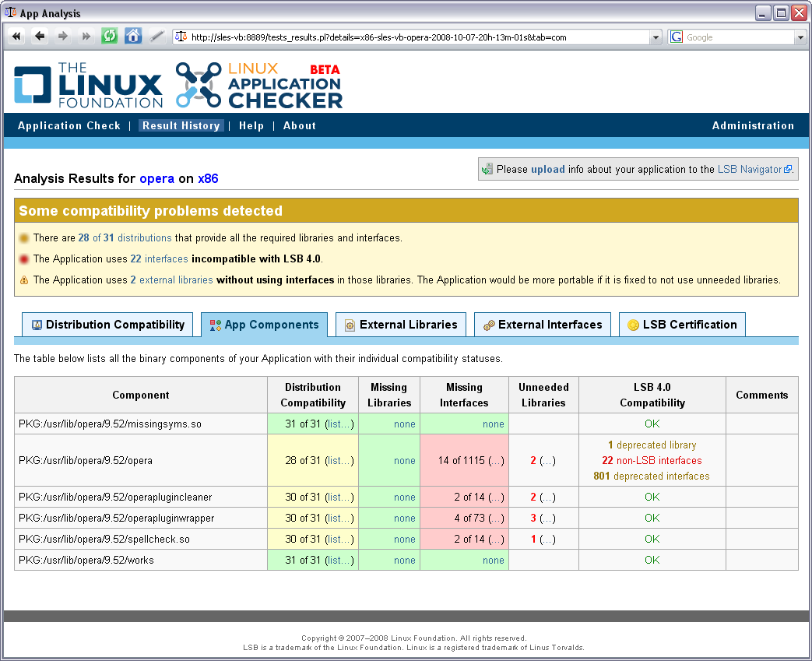The image size is (812, 661).
Task: Click the '22 interfaces' link
Action: click(159, 259)
